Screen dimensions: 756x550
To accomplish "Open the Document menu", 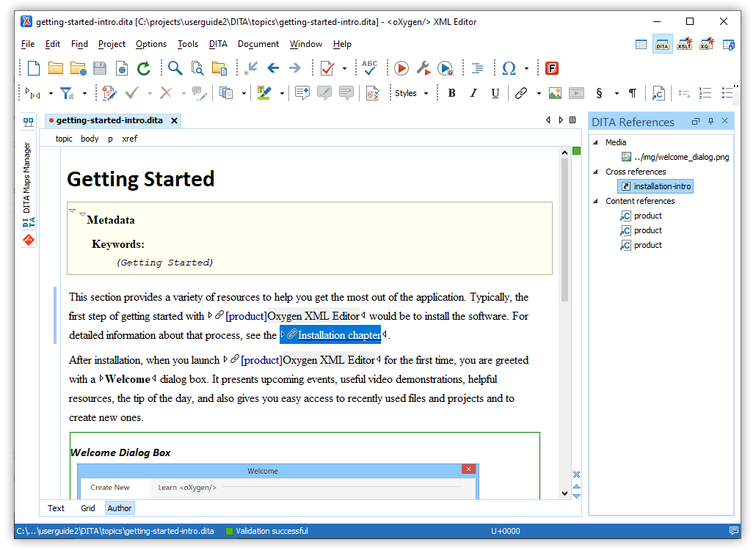I will [x=258, y=44].
